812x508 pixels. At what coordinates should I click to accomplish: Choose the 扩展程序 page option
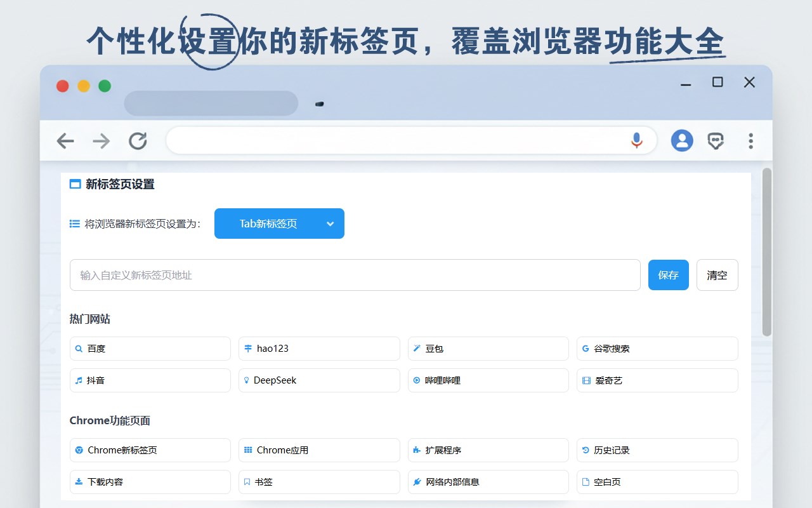(x=488, y=450)
